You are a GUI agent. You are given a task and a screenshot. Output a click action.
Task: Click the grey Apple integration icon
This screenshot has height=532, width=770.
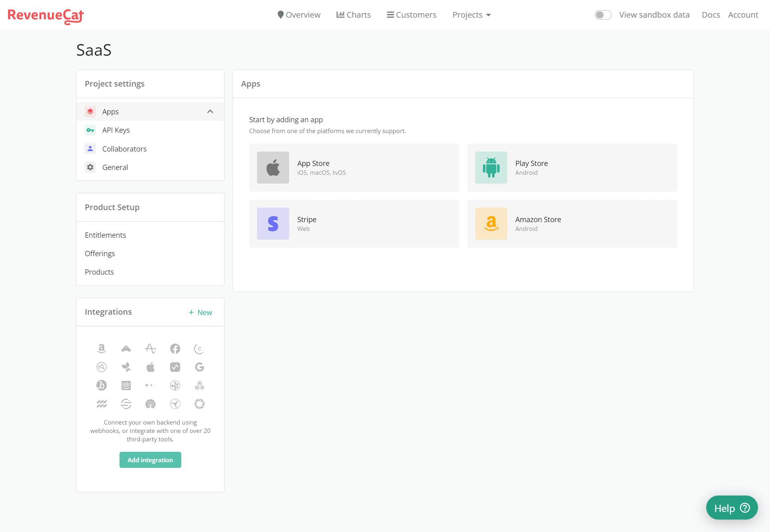coord(150,367)
